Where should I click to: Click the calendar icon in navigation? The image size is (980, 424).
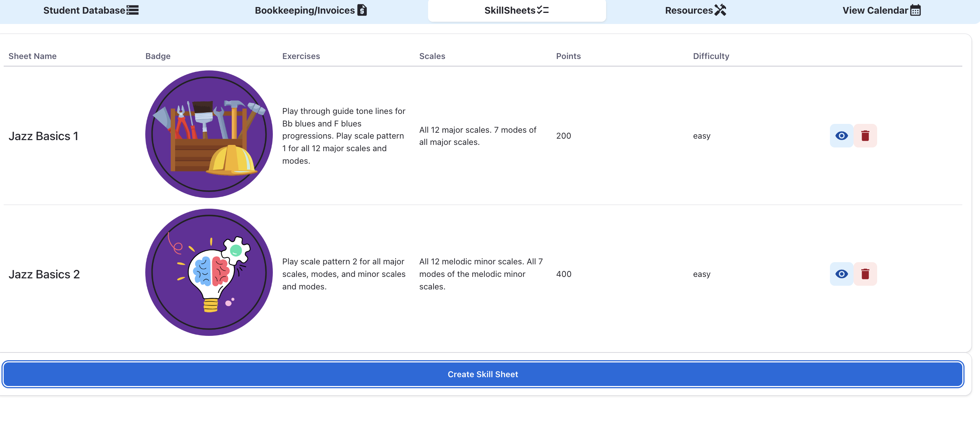(x=915, y=10)
